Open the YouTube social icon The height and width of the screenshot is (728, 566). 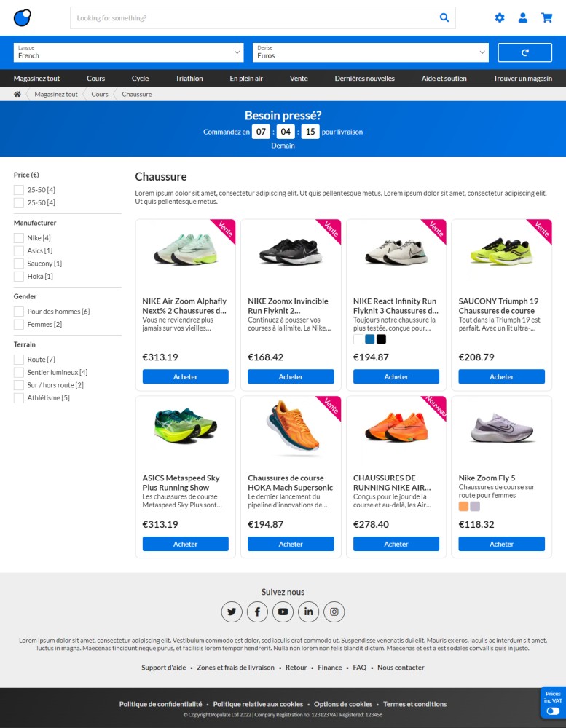[x=283, y=612]
